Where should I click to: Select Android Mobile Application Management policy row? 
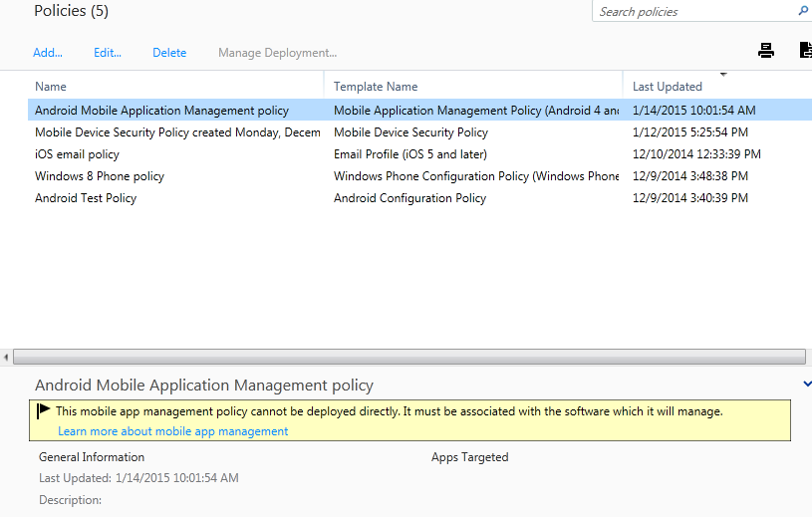pos(419,111)
